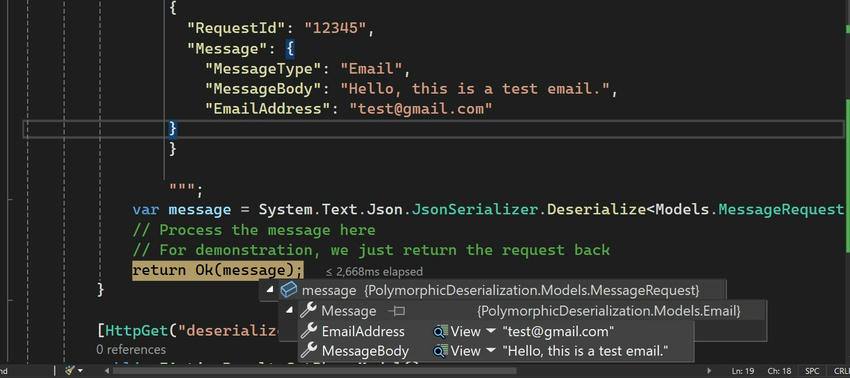850x378 pixels.
Task: Click the wrench icon beside MessageBody
Action: 308,351
